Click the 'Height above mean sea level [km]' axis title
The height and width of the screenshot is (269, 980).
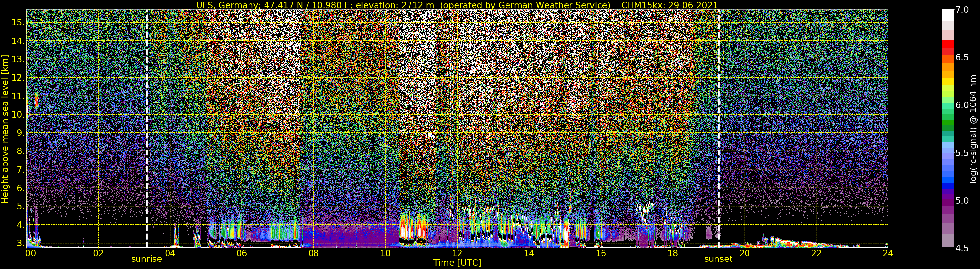(x=5, y=129)
